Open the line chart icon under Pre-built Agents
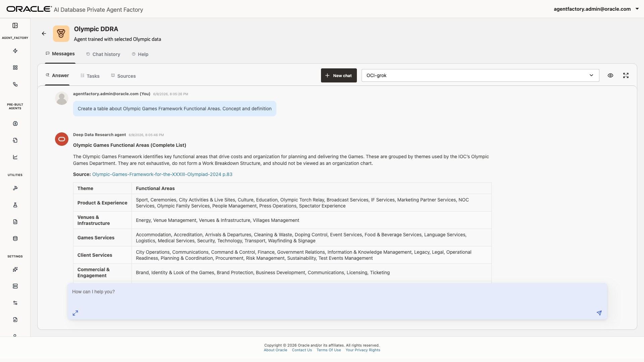The width and height of the screenshot is (644, 362). (15, 157)
